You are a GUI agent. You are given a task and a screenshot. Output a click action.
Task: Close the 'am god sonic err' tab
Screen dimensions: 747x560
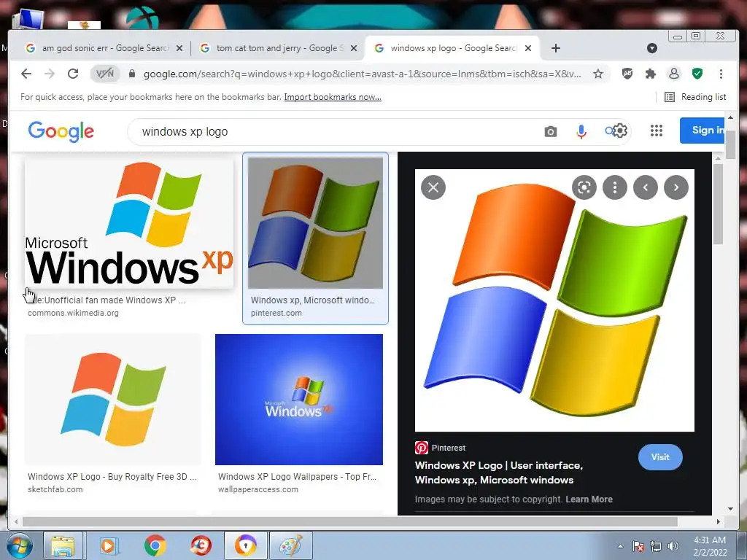[x=179, y=48]
